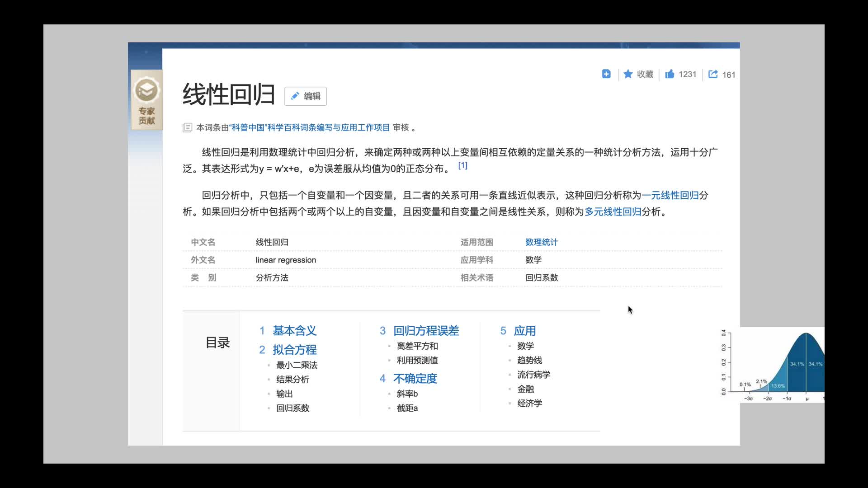Follow the 多元线性回归 link
The height and width of the screenshot is (488, 868).
613,211
